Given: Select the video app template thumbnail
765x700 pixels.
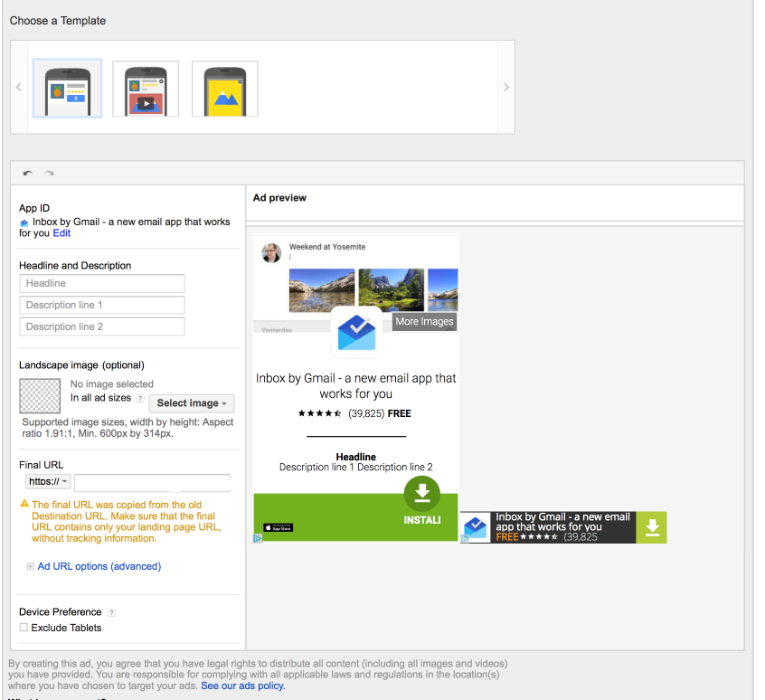Looking at the screenshot, I should click(146, 89).
